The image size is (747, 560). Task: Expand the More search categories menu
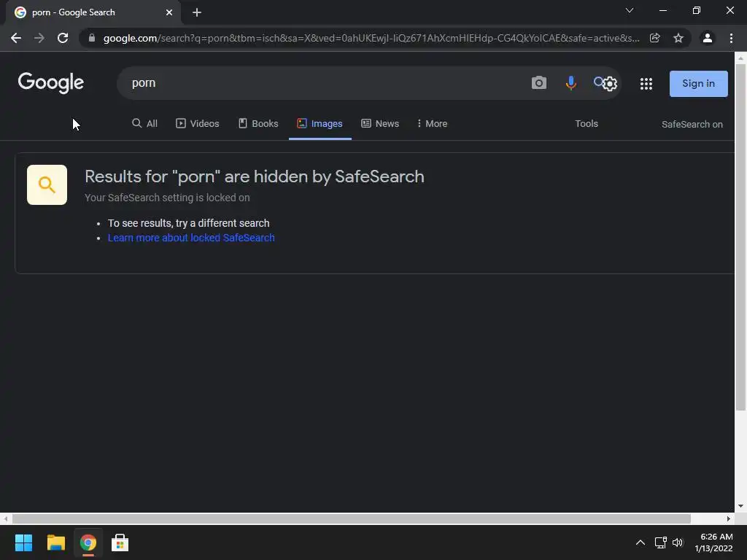click(432, 124)
